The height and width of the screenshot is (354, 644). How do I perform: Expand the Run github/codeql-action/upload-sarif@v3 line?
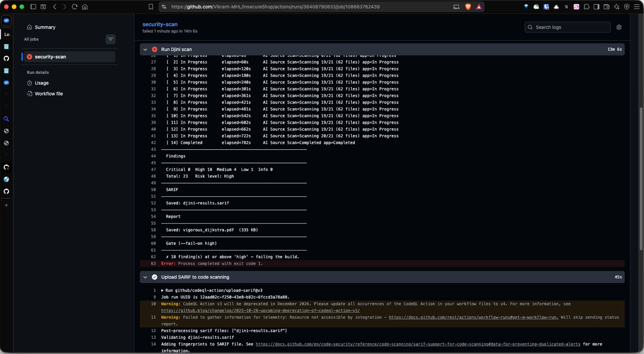click(212, 290)
